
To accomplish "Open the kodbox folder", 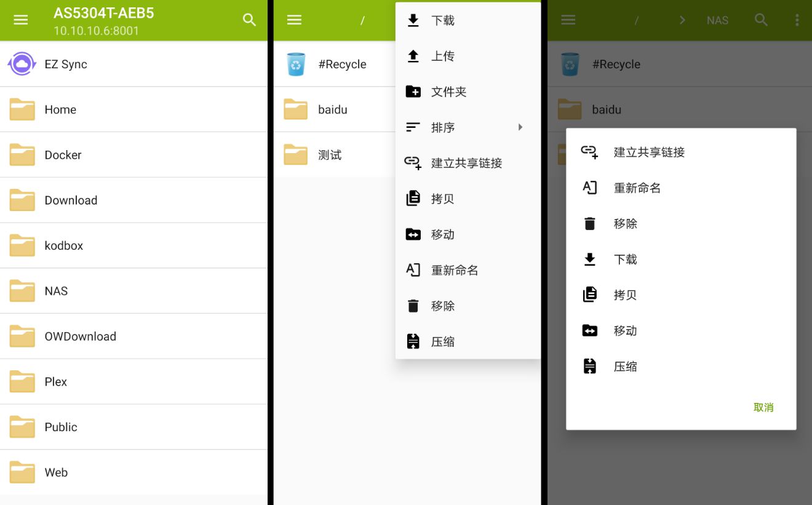I will (x=133, y=245).
